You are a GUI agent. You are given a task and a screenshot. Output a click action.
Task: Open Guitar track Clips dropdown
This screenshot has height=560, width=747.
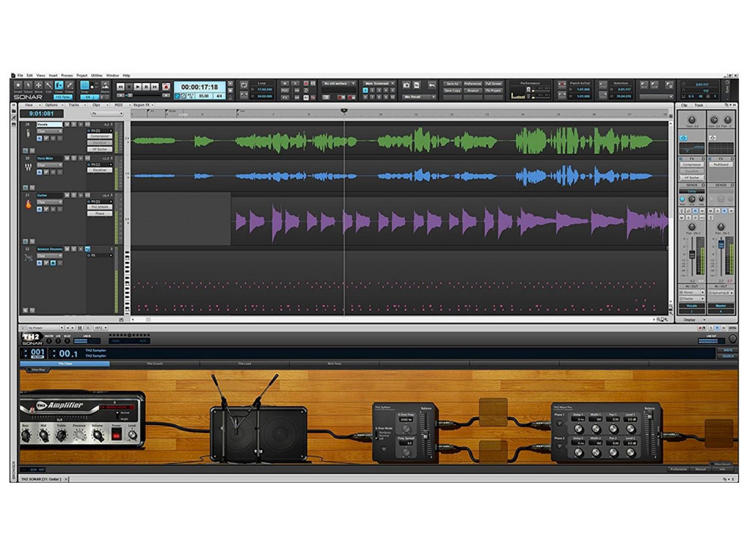tap(49, 202)
